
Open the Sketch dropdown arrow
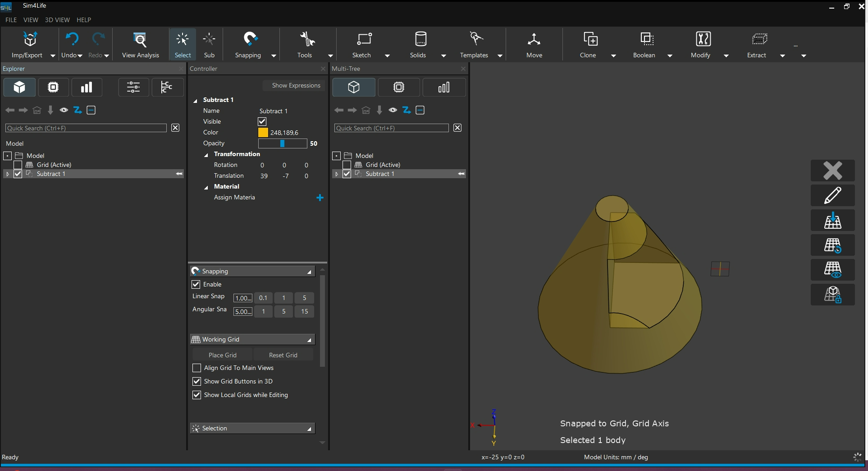pyautogui.click(x=387, y=56)
